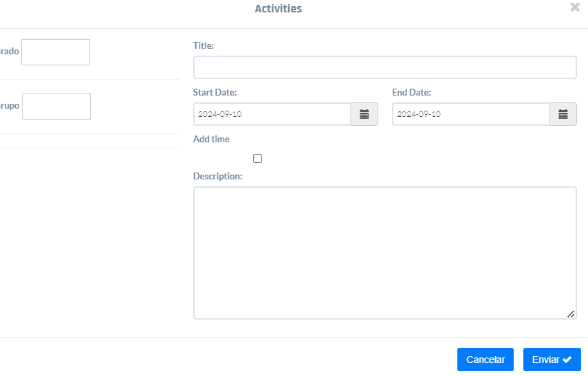
Task: Click inside the Start Date field
Action: [272, 114]
